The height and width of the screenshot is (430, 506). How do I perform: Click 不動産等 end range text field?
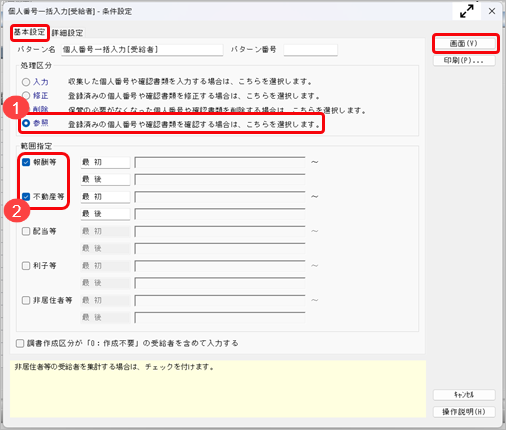coord(220,214)
